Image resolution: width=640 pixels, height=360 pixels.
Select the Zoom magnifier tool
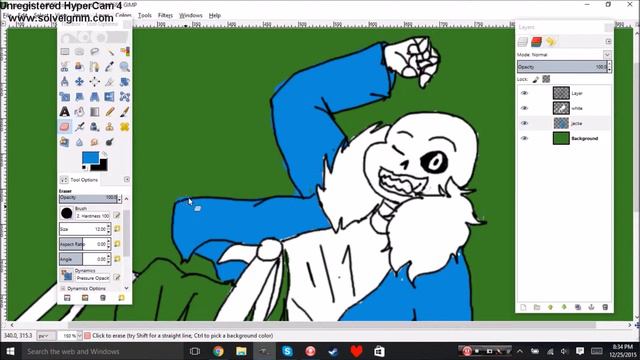(124, 67)
